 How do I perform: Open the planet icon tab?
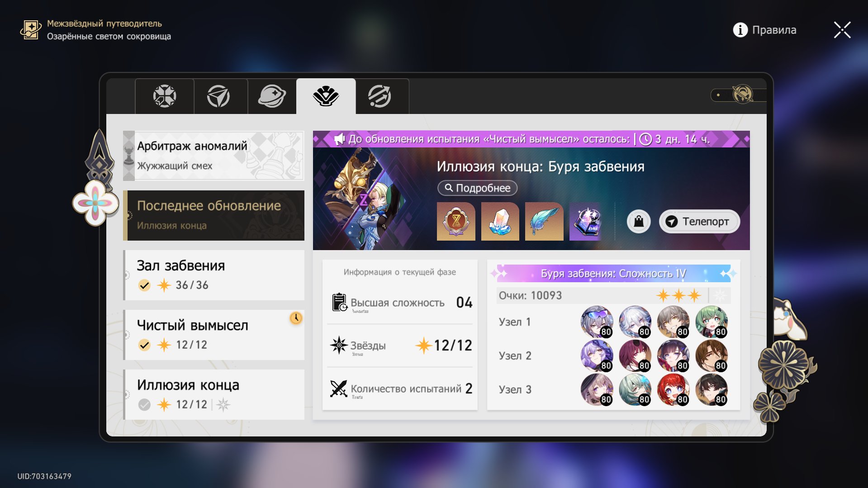(272, 96)
